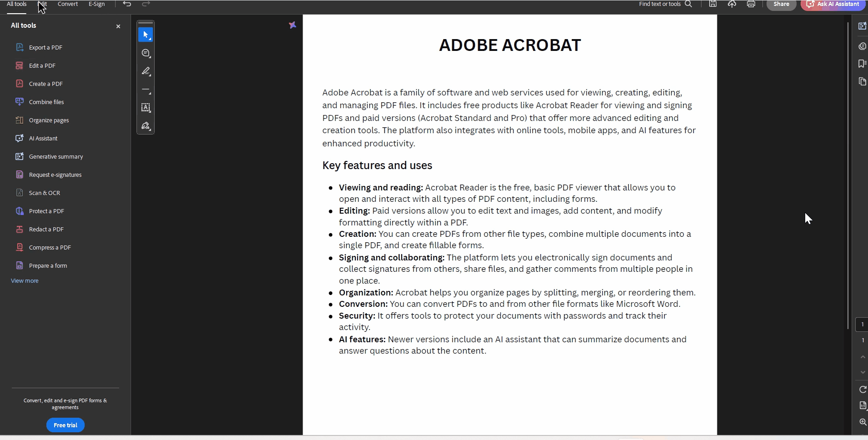This screenshot has height=440, width=868.
Task: Open the page thumbnails panel in right rail
Action: [862, 81]
